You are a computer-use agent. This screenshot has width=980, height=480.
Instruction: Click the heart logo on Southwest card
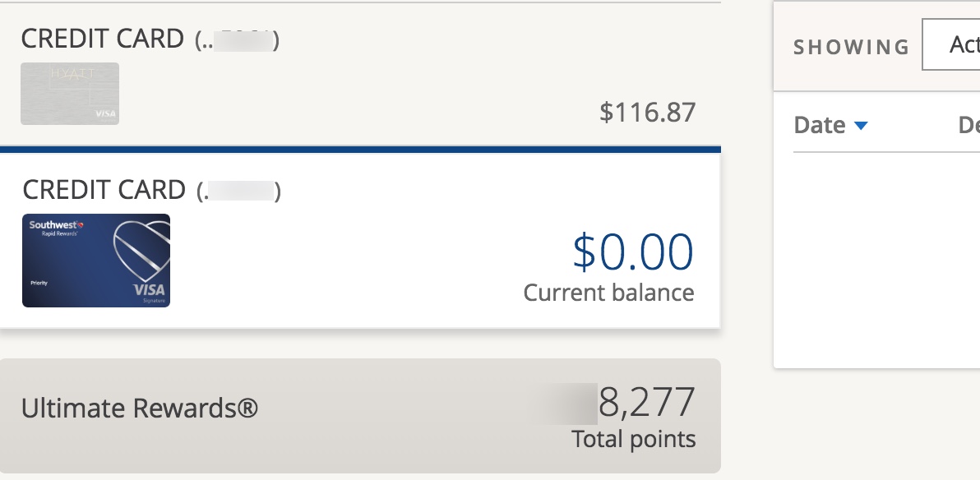click(x=142, y=252)
